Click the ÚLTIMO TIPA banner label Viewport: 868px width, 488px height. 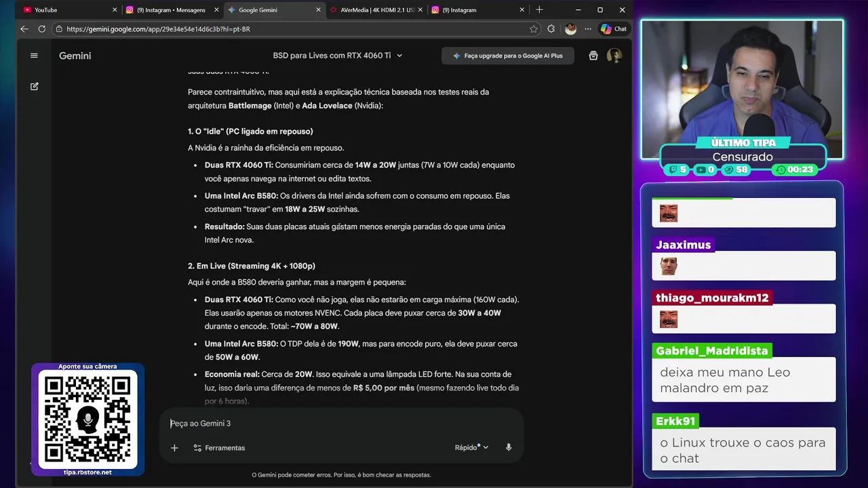pos(743,143)
